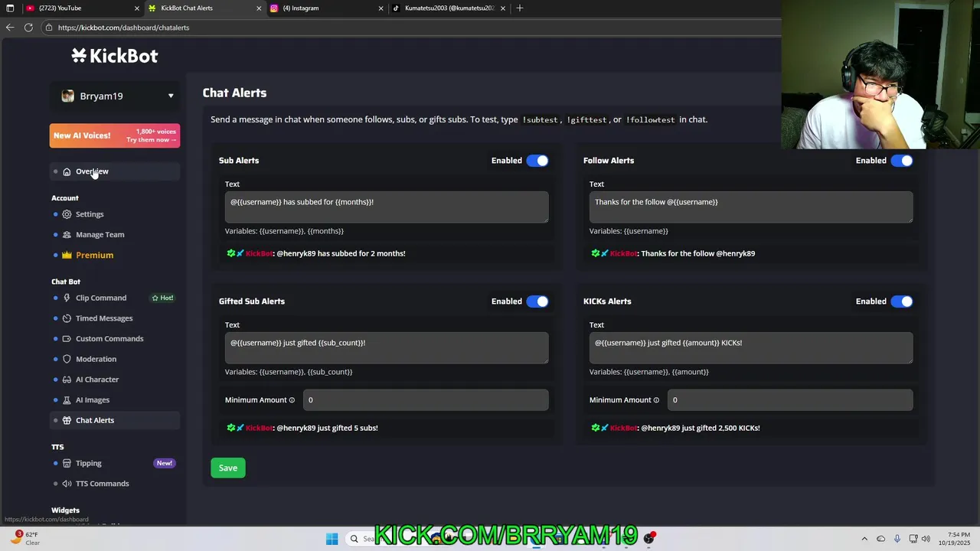
Task: Click the New! badge next to Tipping
Action: (165, 463)
